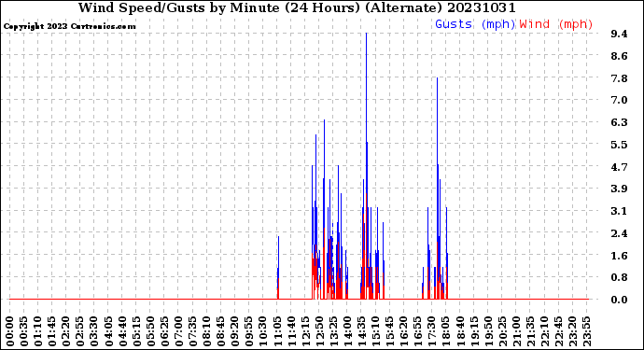Click the 12:50 time axis label
644x350 pixels.
point(318,330)
